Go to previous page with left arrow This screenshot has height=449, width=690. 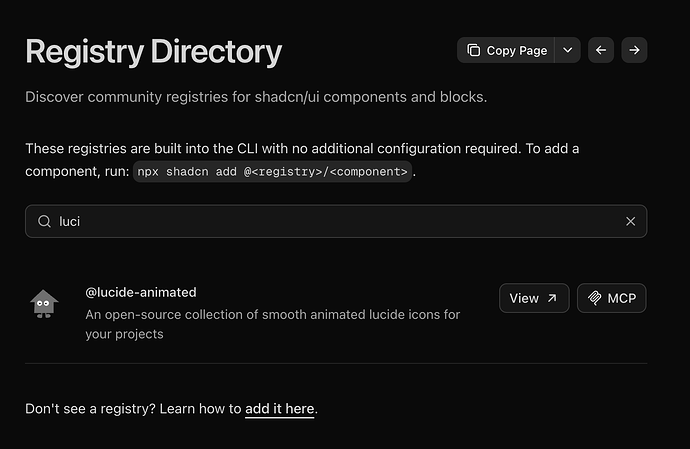click(600, 50)
